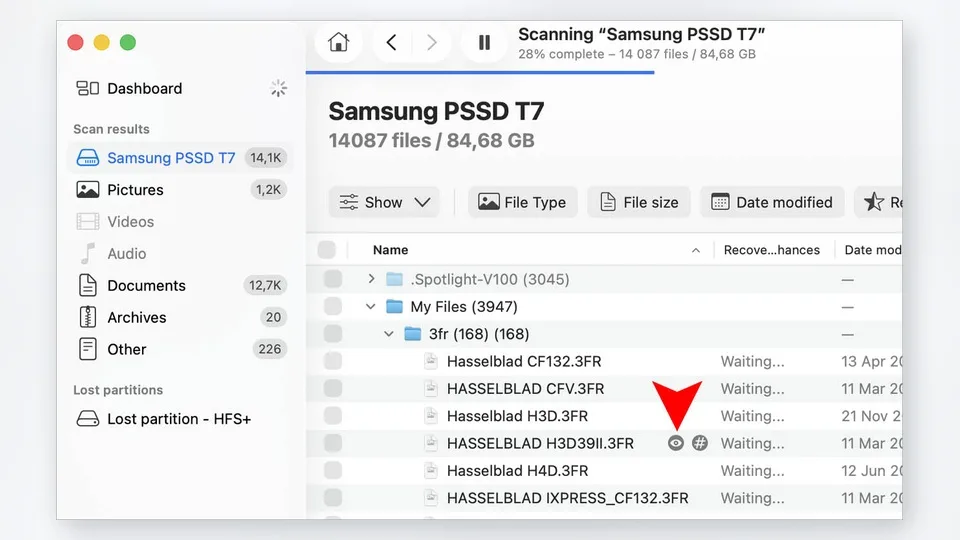Viewport: 960px width, 540px height.
Task: Select file Hasselblad CF132.3FR
Action: [524, 361]
